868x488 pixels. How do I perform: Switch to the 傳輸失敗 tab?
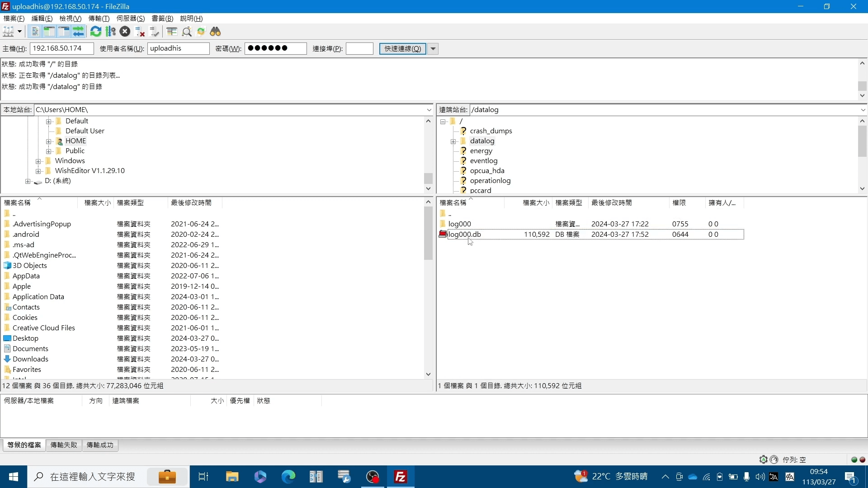click(x=64, y=445)
